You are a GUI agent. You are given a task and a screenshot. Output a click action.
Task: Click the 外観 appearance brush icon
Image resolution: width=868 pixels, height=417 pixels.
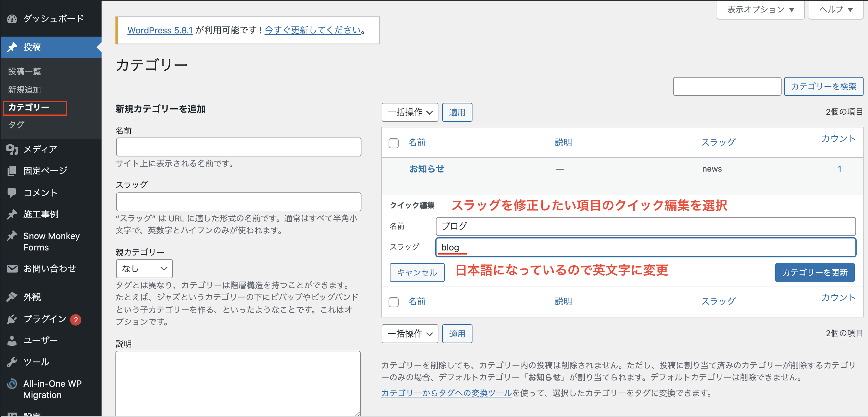tap(12, 297)
